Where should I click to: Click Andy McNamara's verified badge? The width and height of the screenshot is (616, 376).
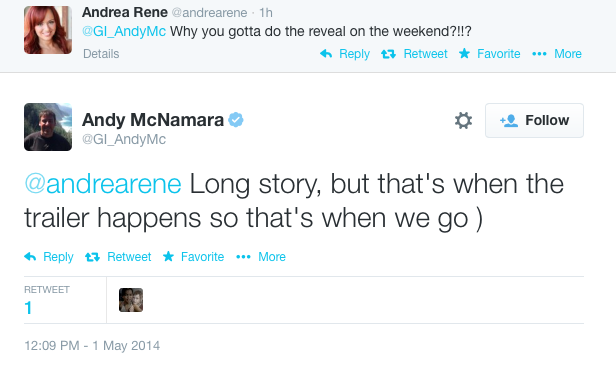(x=236, y=120)
